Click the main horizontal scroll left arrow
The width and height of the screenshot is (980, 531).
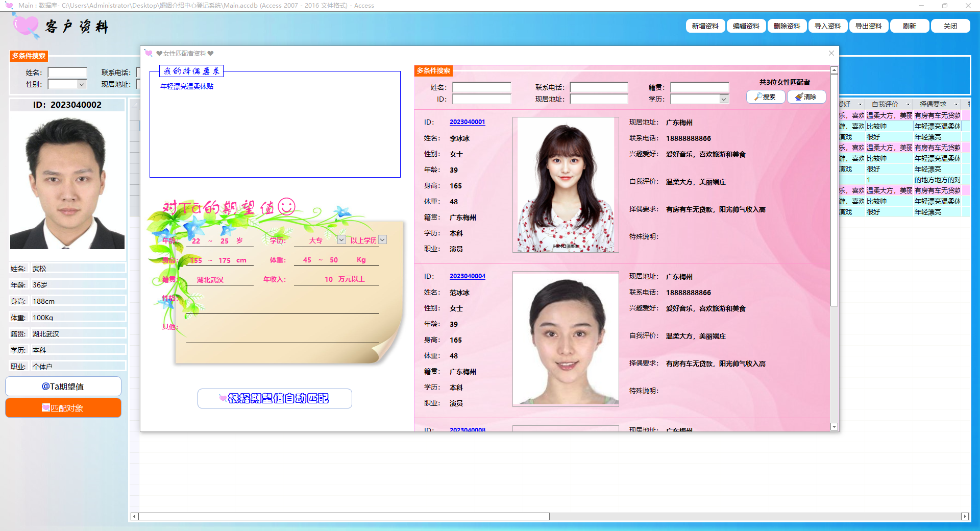134,516
